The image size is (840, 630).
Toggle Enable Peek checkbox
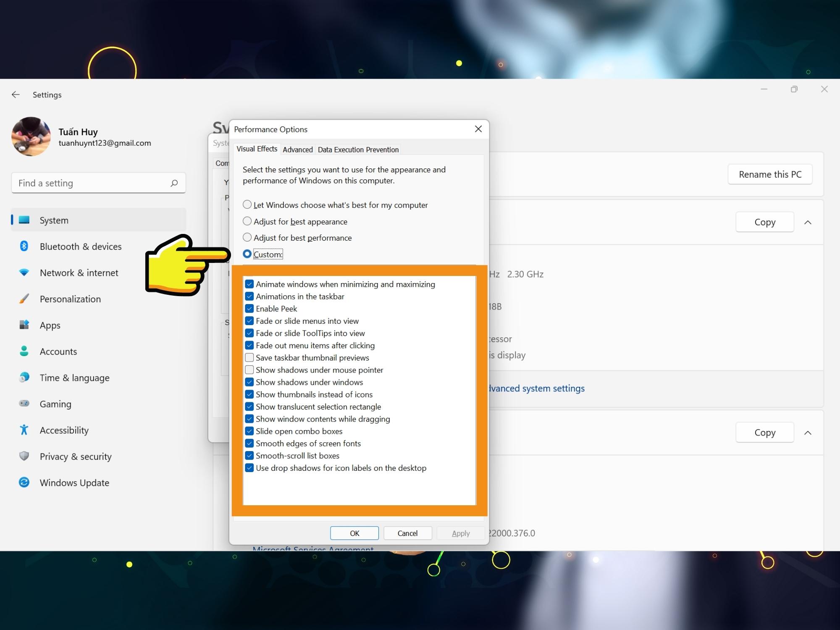(249, 308)
